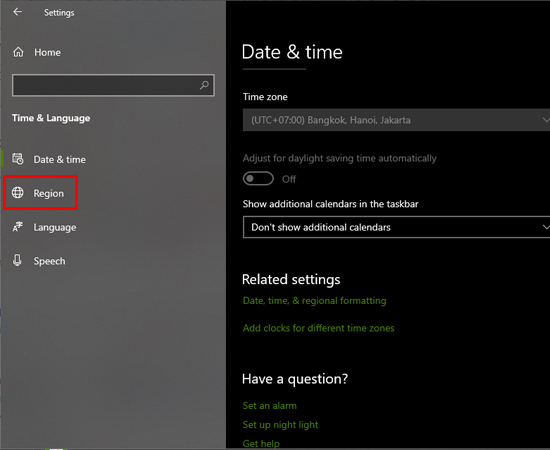Focus the Find a setting search box
Screen dimensions: 550x450
click(x=113, y=85)
